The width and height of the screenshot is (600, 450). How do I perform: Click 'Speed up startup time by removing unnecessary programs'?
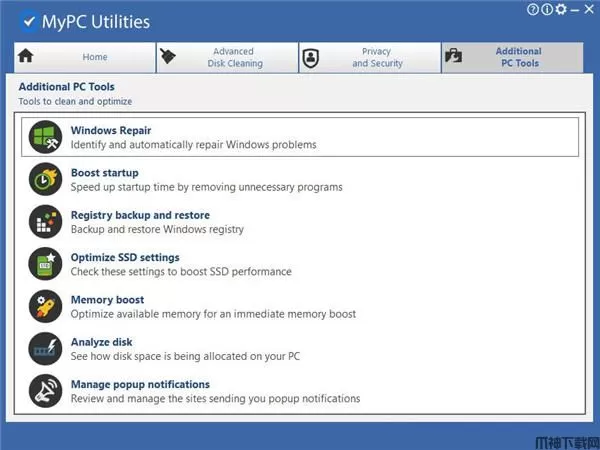point(207,187)
